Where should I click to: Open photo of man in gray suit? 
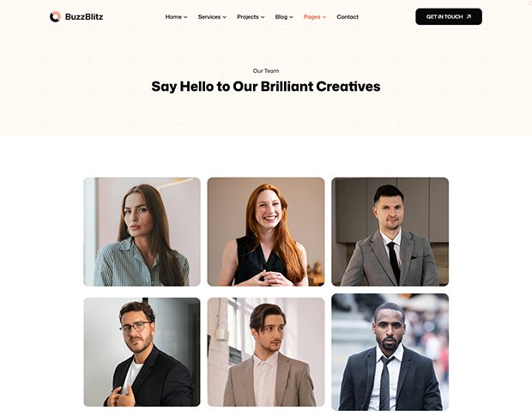pos(390,232)
